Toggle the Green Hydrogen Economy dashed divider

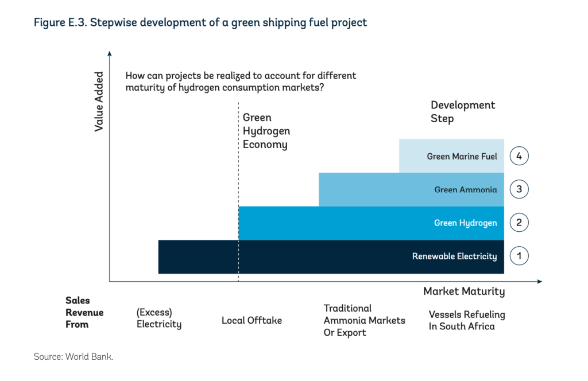coord(238,172)
